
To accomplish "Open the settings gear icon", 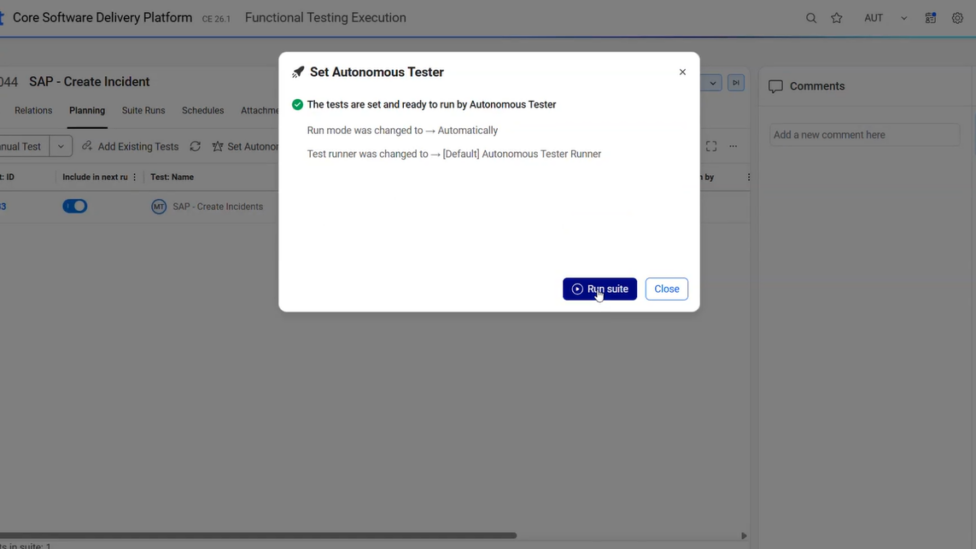I will [957, 18].
